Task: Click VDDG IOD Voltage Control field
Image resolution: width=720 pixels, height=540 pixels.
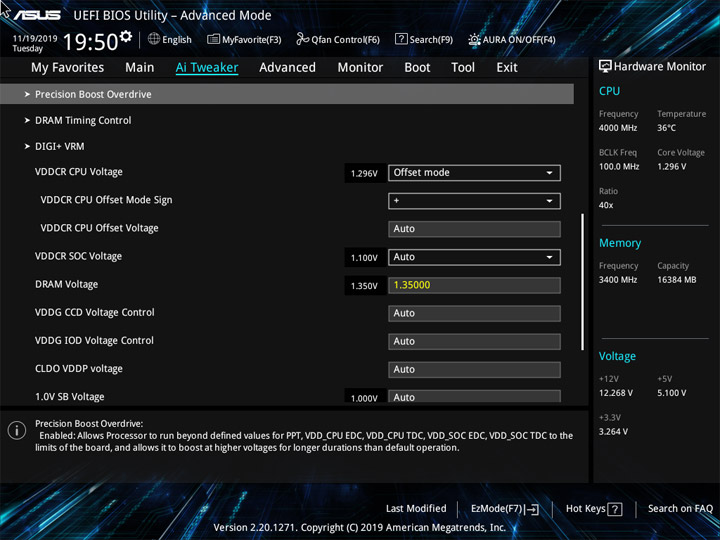Action: pyautogui.click(x=474, y=341)
